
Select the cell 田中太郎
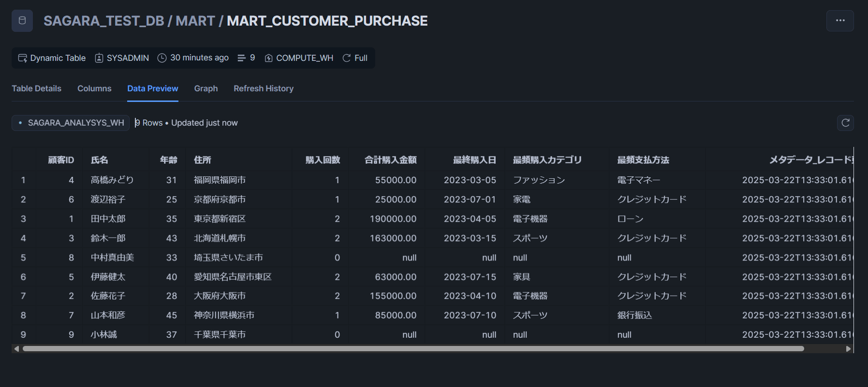[x=108, y=219]
